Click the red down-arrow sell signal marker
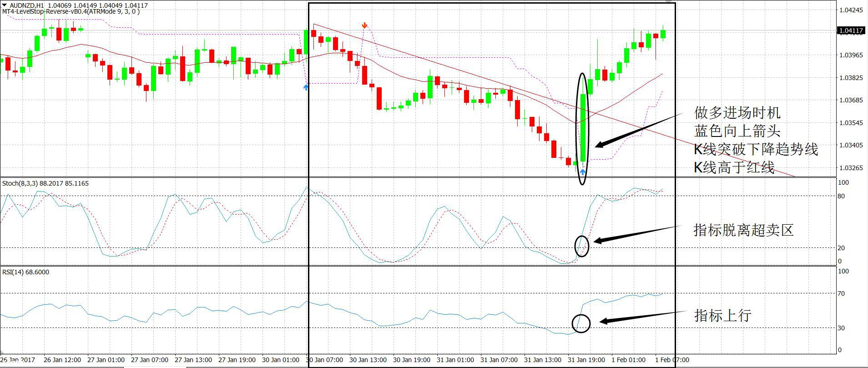This screenshot has height=368, width=868. (x=364, y=25)
